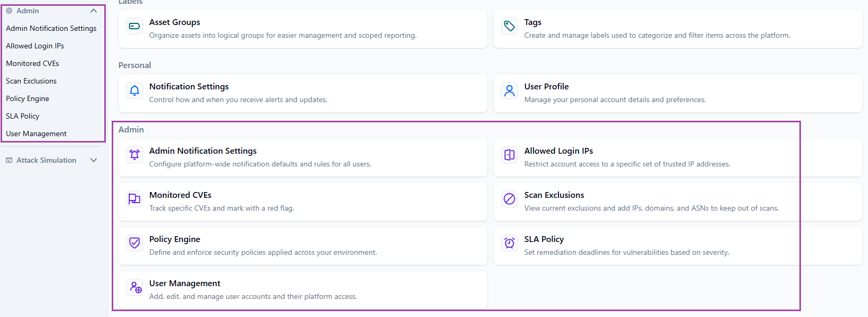Collapse the Admin sidebar section chevron

pos(94,11)
